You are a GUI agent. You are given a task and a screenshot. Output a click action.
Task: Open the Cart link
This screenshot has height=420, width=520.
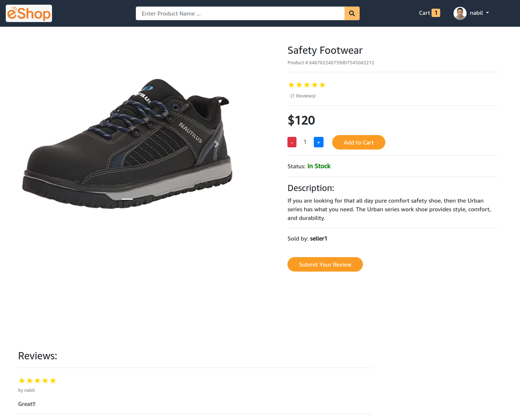[429, 13]
